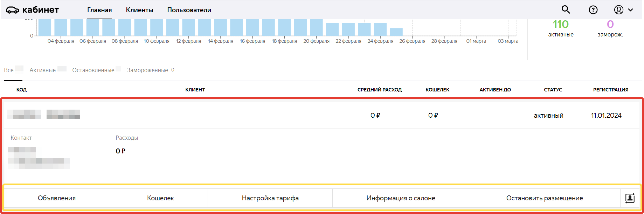The height and width of the screenshot is (214, 644).
Task: Sort by Средний расход column header
Action: tap(379, 90)
